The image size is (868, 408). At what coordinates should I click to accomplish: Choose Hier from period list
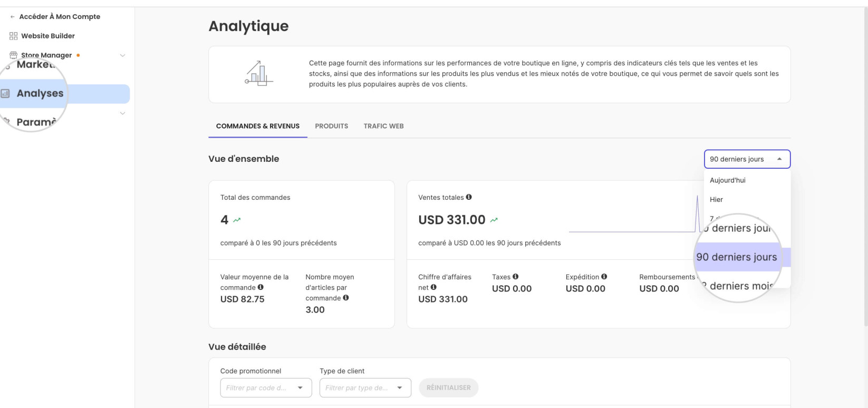point(747,199)
